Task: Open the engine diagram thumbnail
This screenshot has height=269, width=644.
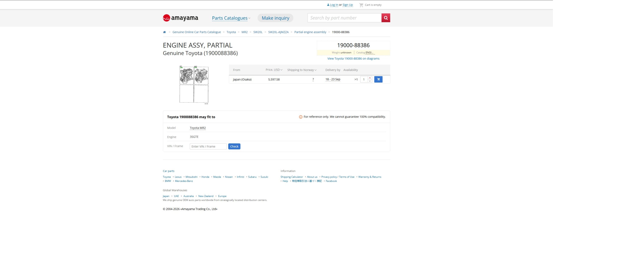Action: pyautogui.click(x=194, y=85)
